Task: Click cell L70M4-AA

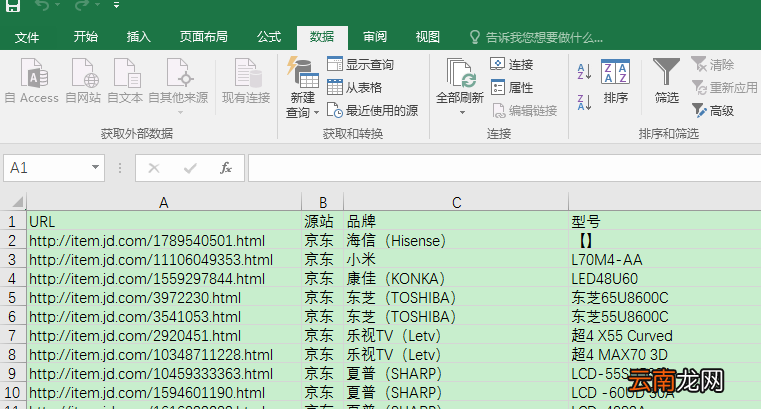Action: coord(665,260)
